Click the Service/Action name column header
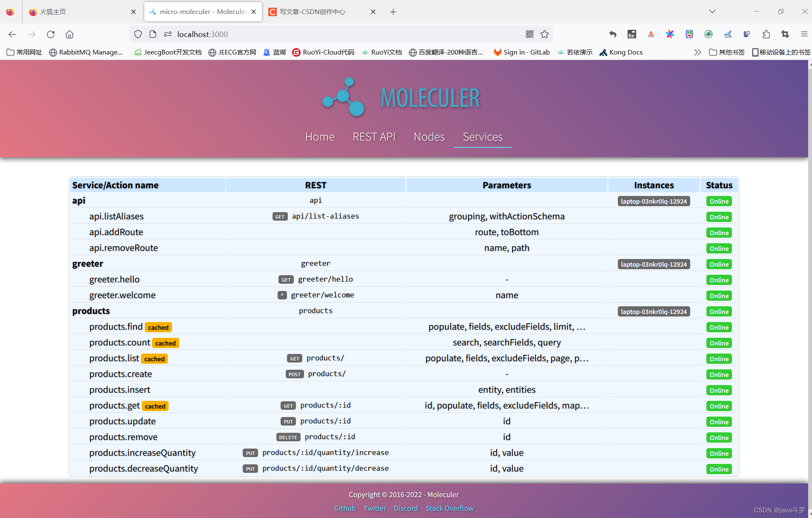Screen dimensions: 812x518 [x=147, y=185]
